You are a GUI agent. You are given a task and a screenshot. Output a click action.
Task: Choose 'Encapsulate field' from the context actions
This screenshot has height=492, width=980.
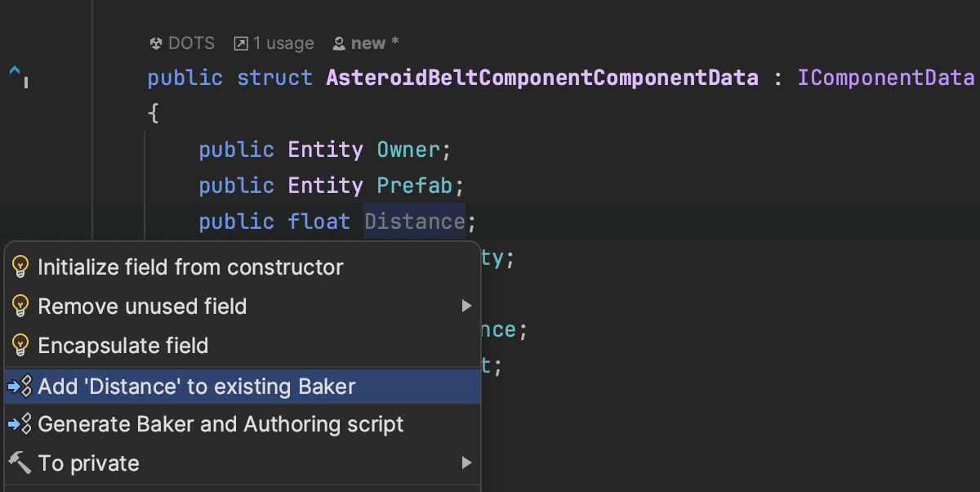click(122, 346)
